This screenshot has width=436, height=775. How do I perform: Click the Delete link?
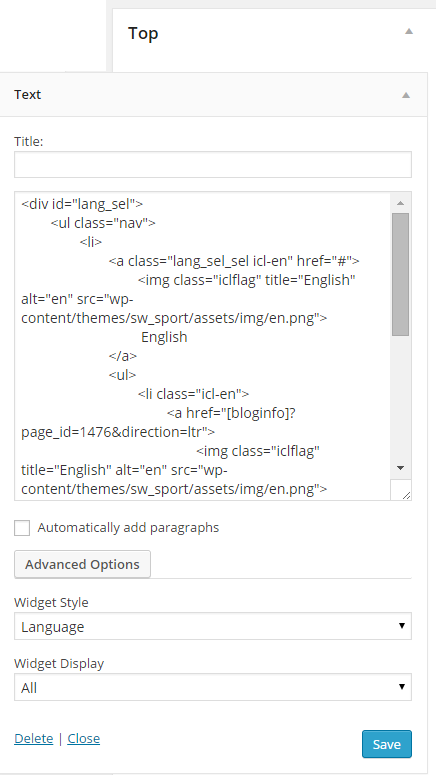tap(34, 738)
